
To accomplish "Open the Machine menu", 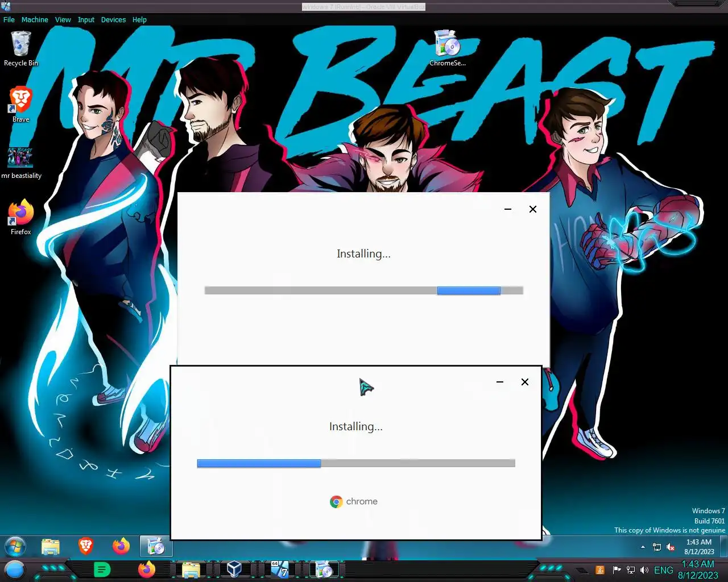I will click(35, 19).
